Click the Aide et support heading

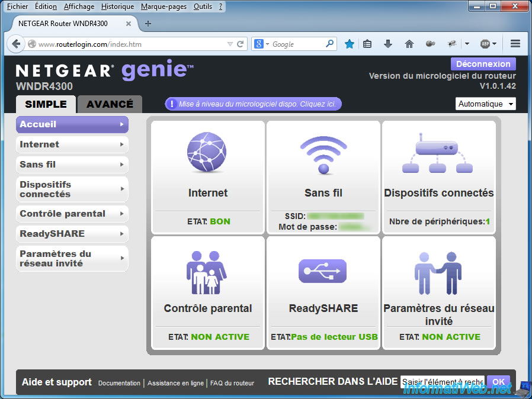pyautogui.click(x=57, y=382)
